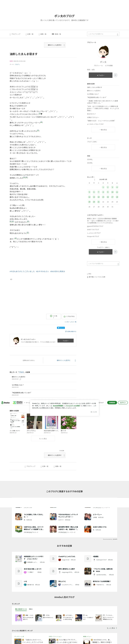Click 一覧を見る under 最新の記事
Image resolution: width=129 pixels, height=644 pixels.
(103, 130)
